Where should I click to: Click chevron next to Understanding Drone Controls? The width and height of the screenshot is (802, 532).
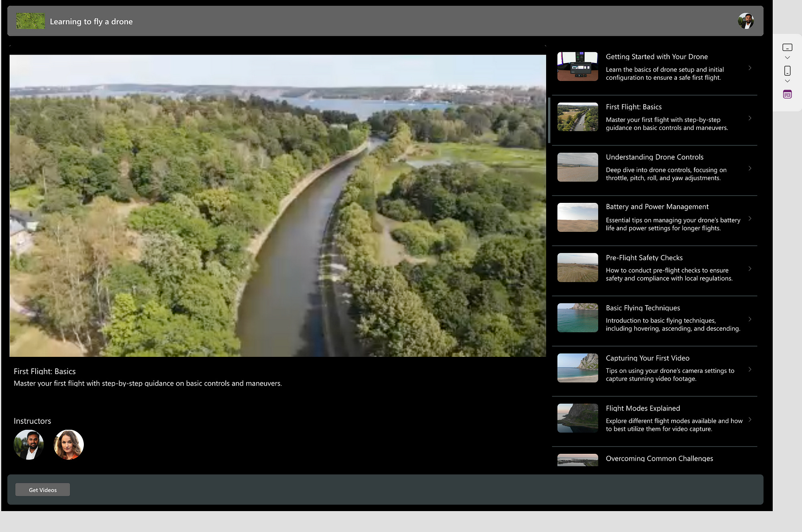[749, 168]
